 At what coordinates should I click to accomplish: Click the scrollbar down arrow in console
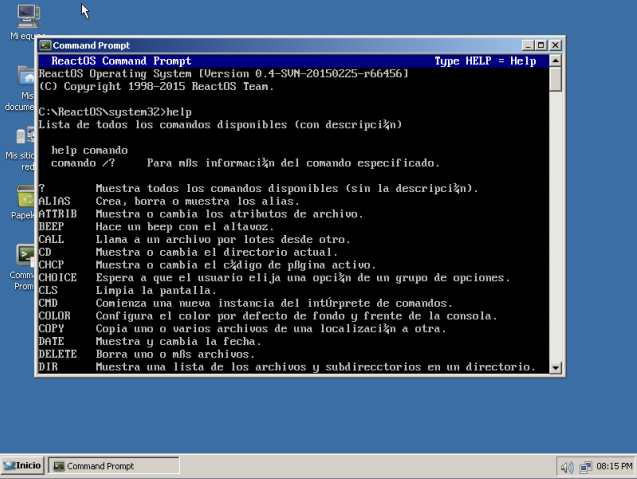point(556,367)
